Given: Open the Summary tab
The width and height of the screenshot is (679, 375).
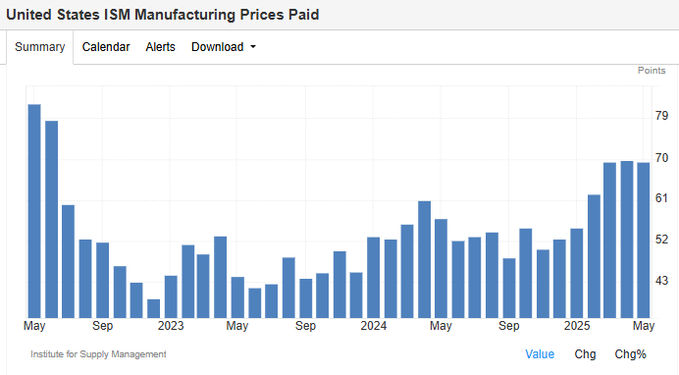Looking at the screenshot, I should click(40, 47).
